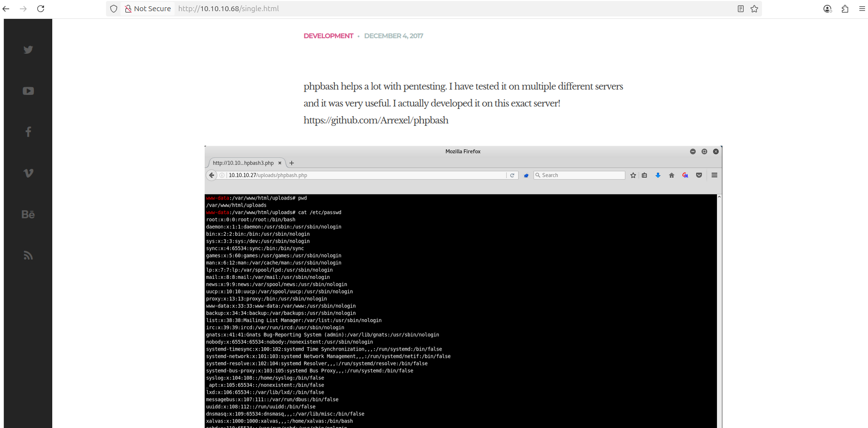Click the screenshot's download arrow icon
Screen dimensions: 868x428
click(x=658, y=175)
